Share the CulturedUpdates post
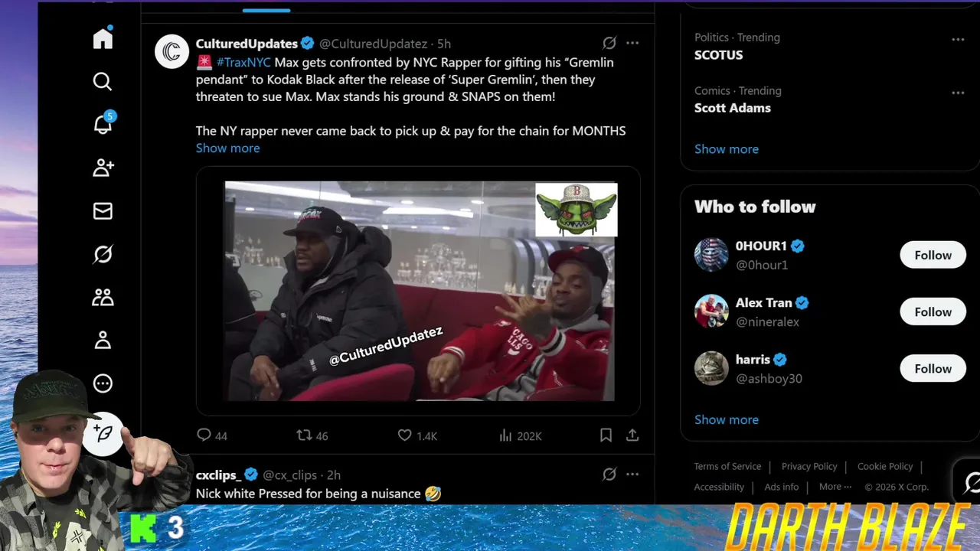Screen dimensions: 980x551 coord(632,435)
